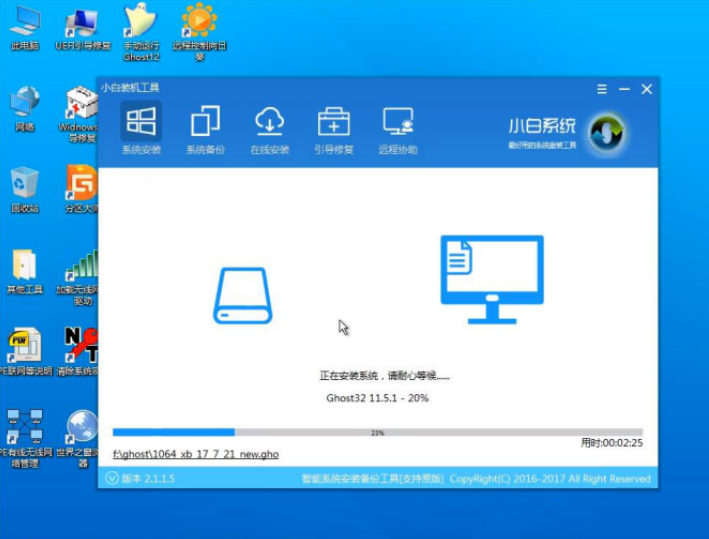
Task: Open the 系统备份 backup tab
Action: click(x=205, y=130)
